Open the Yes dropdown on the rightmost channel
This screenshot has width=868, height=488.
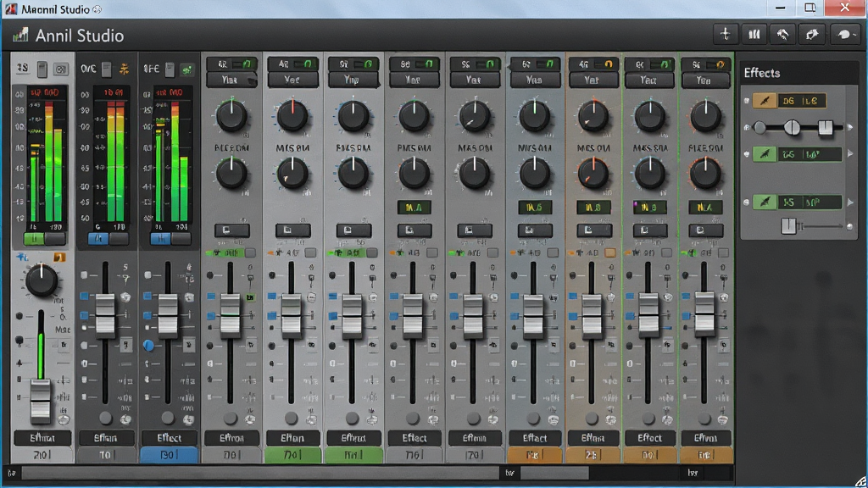705,80
